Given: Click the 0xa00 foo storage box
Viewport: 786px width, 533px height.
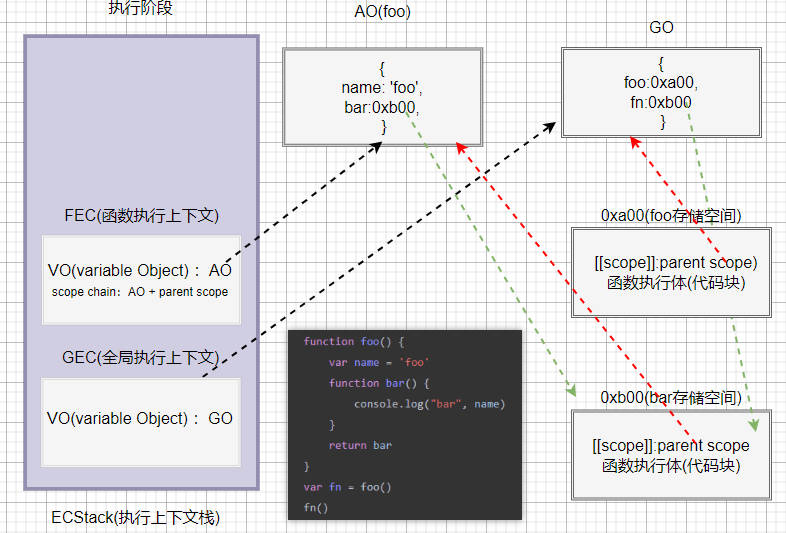Looking at the screenshot, I should click(671, 272).
